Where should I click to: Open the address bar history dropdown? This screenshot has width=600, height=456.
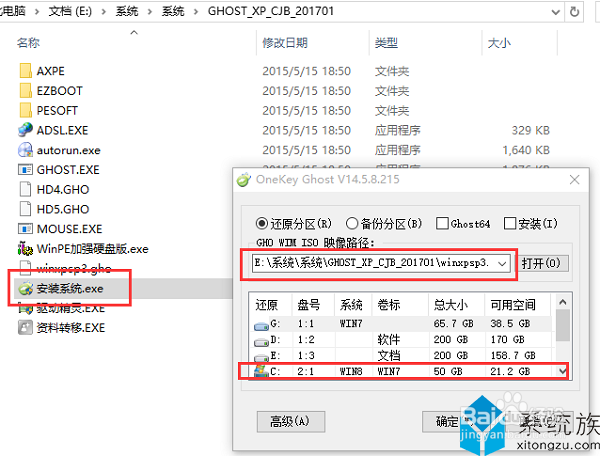click(x=556, y=12)
